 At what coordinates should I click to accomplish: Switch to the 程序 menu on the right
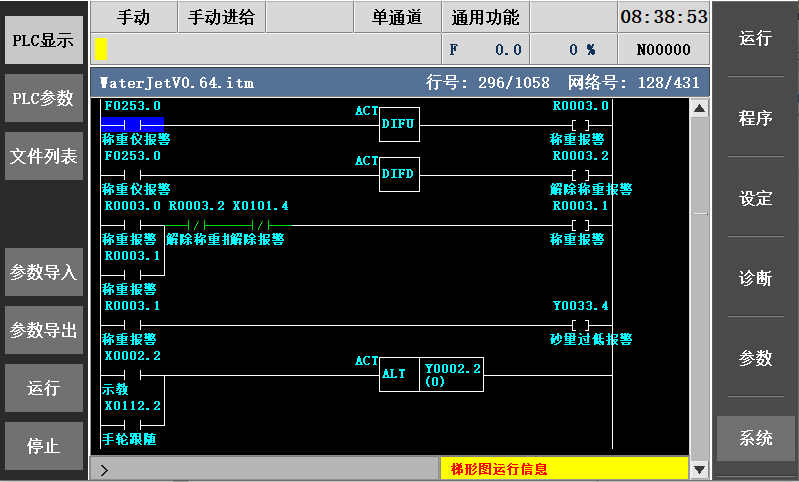(x=755, y=118)
